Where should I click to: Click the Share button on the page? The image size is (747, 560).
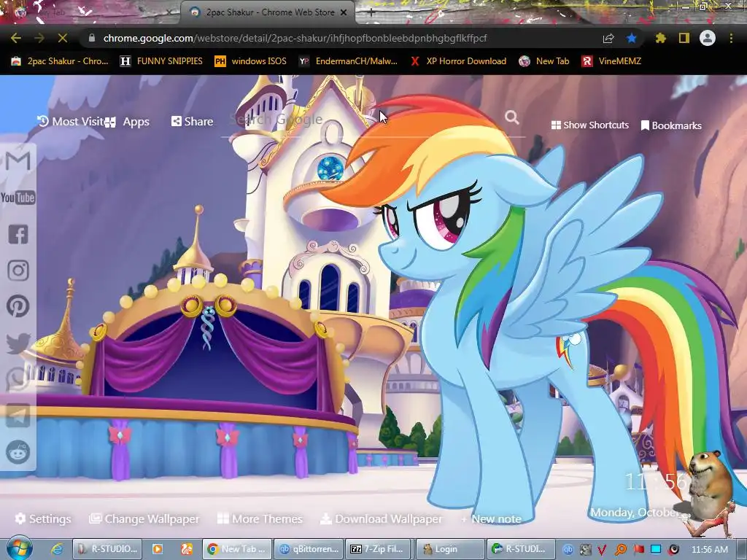point(193,122)
